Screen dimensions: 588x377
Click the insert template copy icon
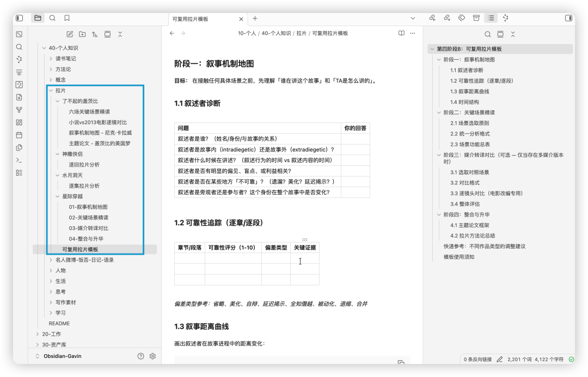(x=19, y=147)
